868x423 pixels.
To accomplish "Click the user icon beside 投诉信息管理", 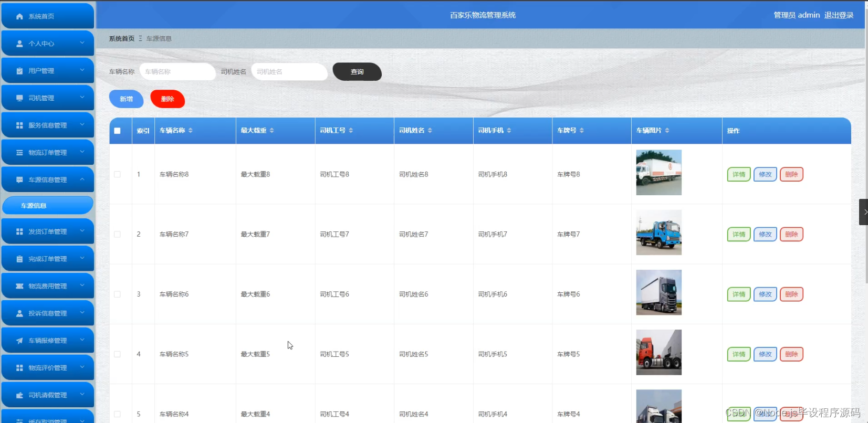I will click(19, 313).
